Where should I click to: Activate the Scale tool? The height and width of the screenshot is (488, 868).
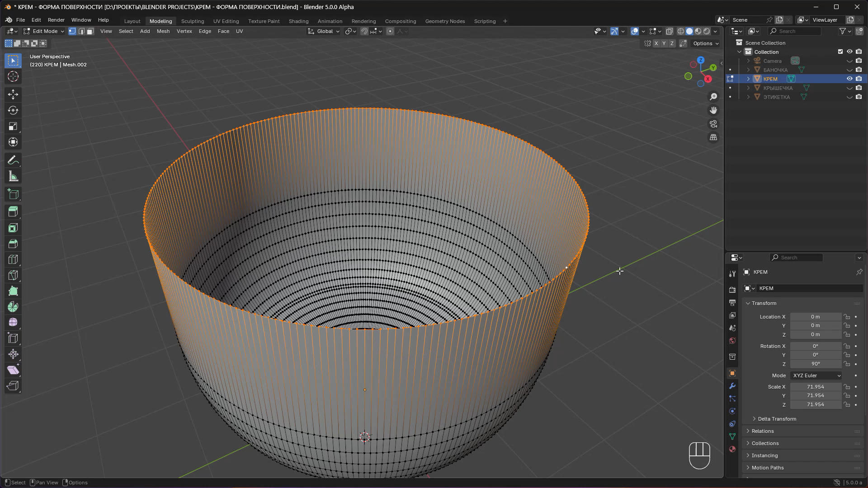click(13, 126)
